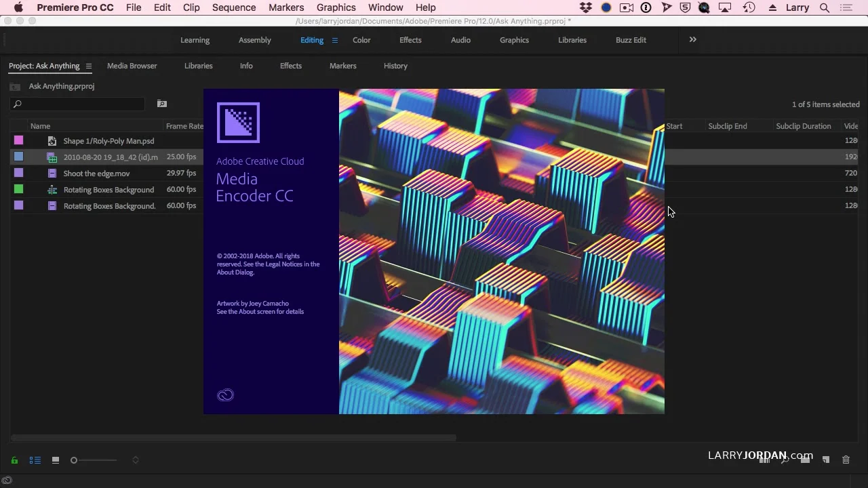The image size is (868, 488).
Task: Open the Graphics menu in menu bar
Action: [336, 7]
